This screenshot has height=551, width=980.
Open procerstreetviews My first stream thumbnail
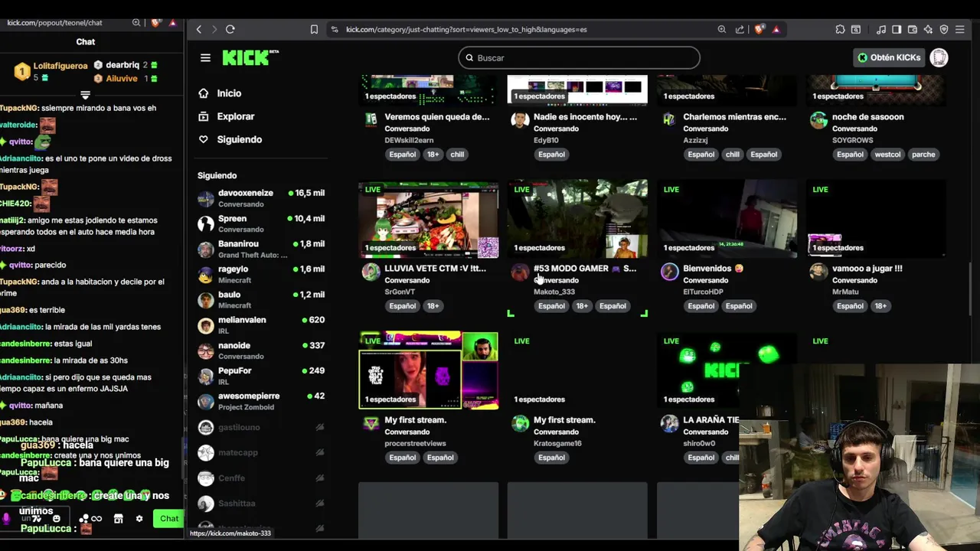click(x=429, y=370)
